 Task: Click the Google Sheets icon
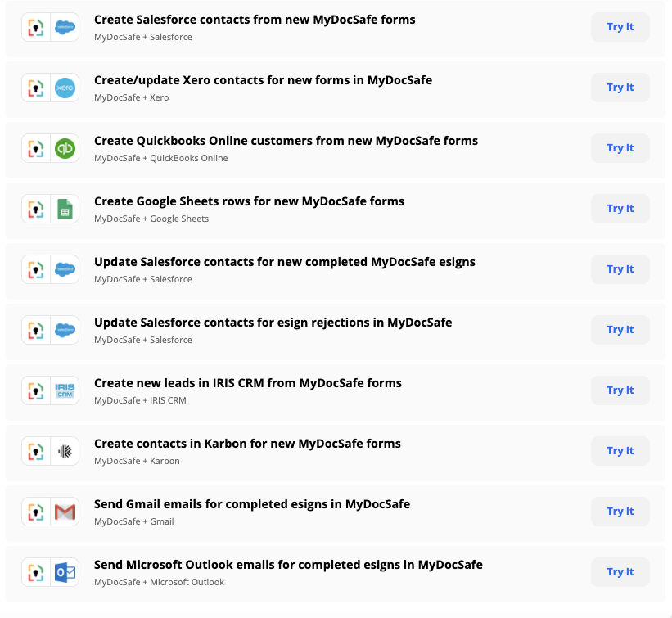click(x=65, y=209)
